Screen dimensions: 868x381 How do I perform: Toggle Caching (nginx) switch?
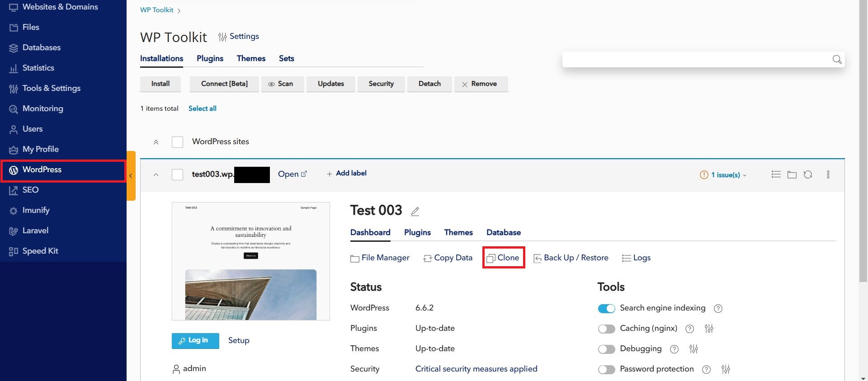click(x=607, y=329)
